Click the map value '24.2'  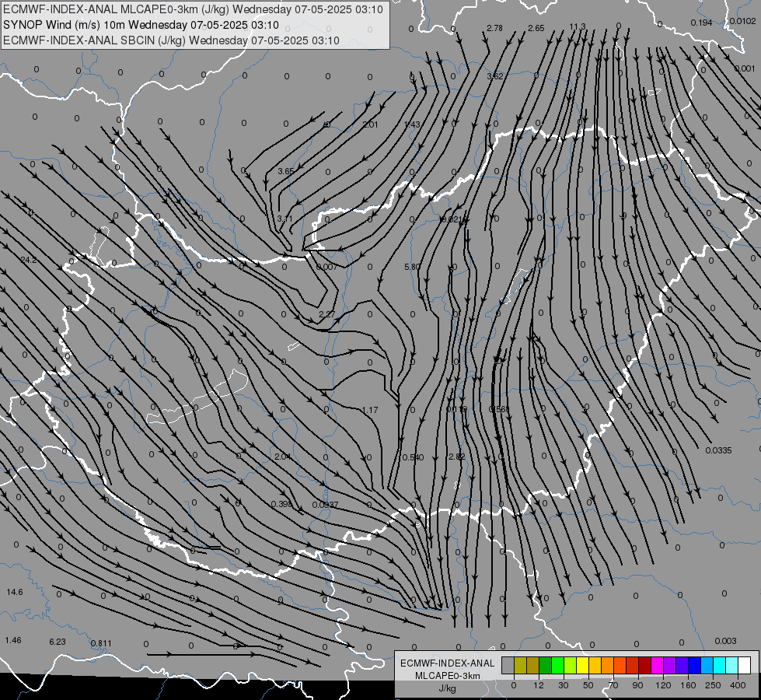pyautogui.click(x=29, y=260)
